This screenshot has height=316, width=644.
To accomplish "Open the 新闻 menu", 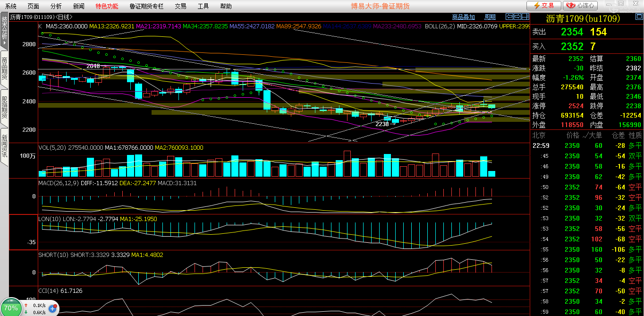I will point(79,6).
